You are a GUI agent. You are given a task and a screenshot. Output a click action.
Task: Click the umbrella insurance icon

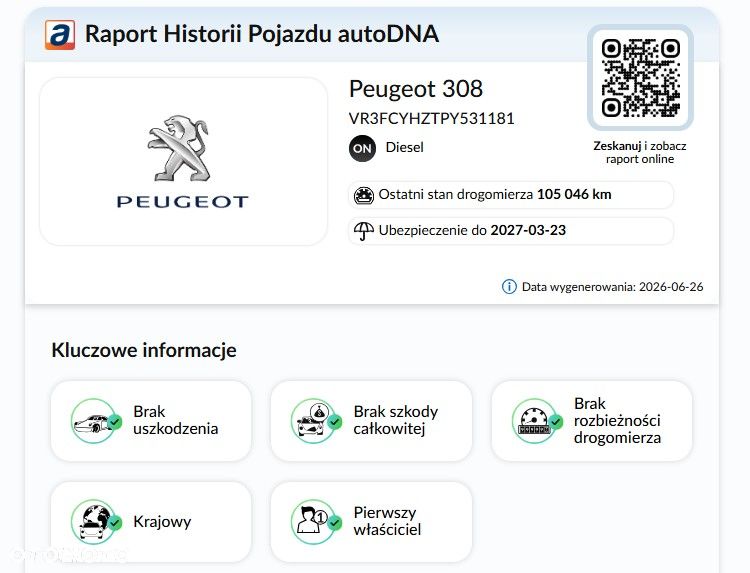click(x=364, y=231)
